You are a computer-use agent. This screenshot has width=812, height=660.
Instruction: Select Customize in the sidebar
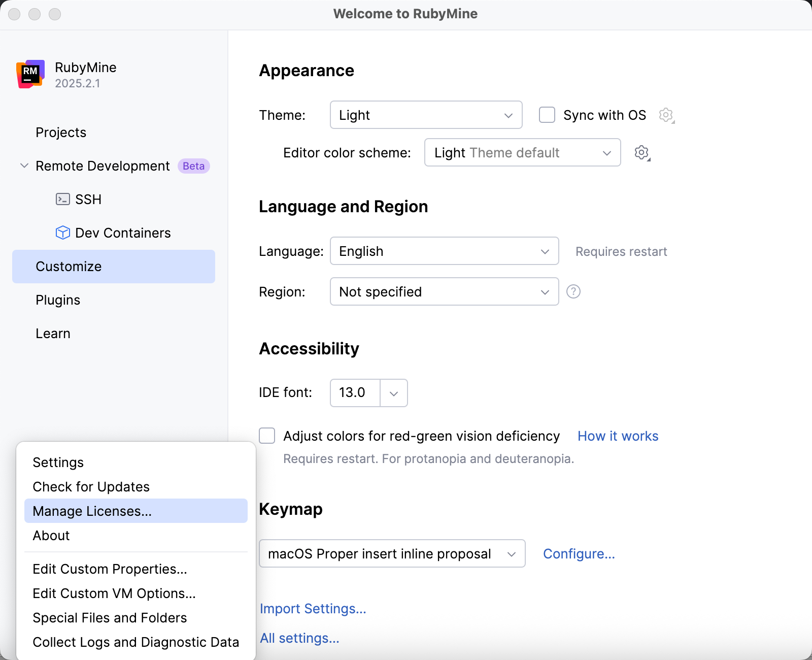click(68, 267)
